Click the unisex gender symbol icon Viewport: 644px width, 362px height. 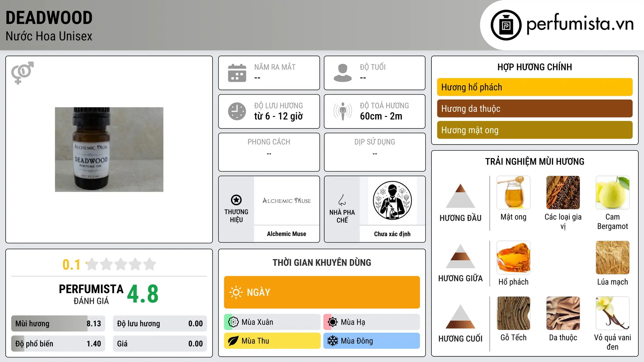tap(22, 73)
